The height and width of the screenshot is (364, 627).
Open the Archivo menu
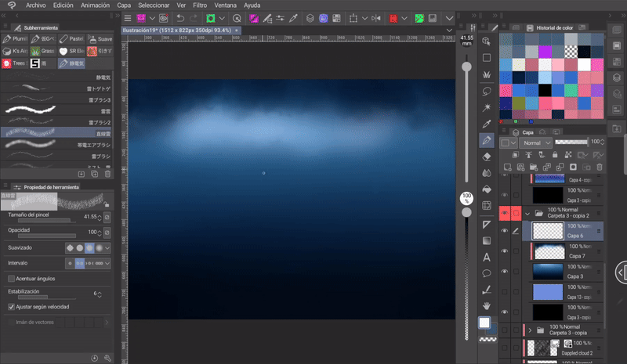click(x=35, y=5)
